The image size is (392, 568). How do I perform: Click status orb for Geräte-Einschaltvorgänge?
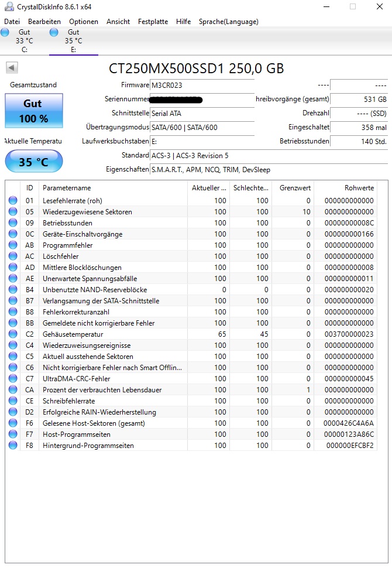(13, 234)
